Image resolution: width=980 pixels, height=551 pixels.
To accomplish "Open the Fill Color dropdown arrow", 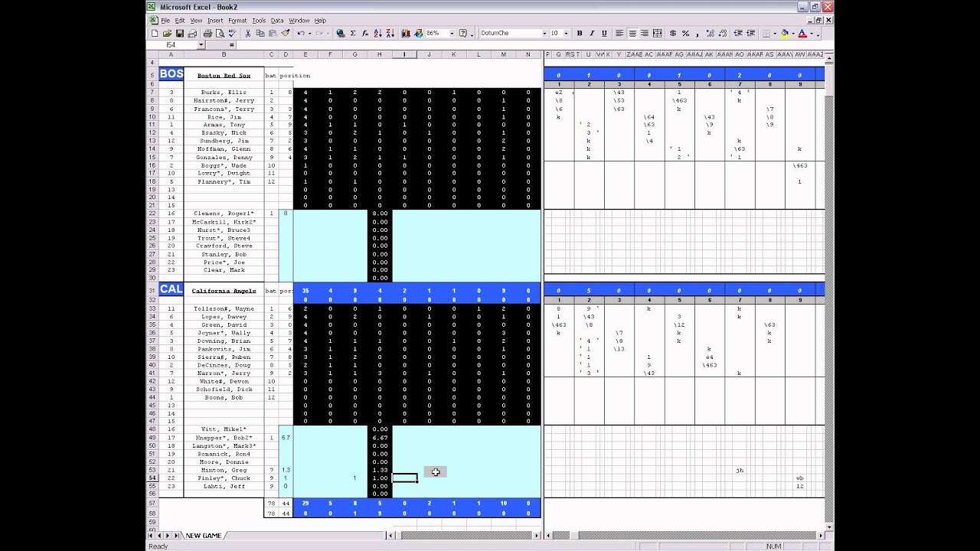I will click(792, 34).
